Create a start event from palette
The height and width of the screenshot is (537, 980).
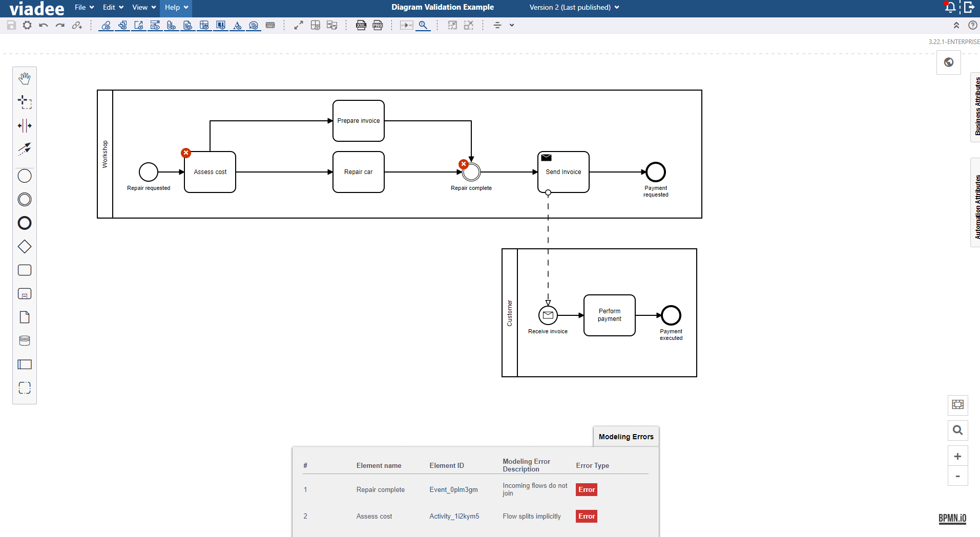click(25, 176)
